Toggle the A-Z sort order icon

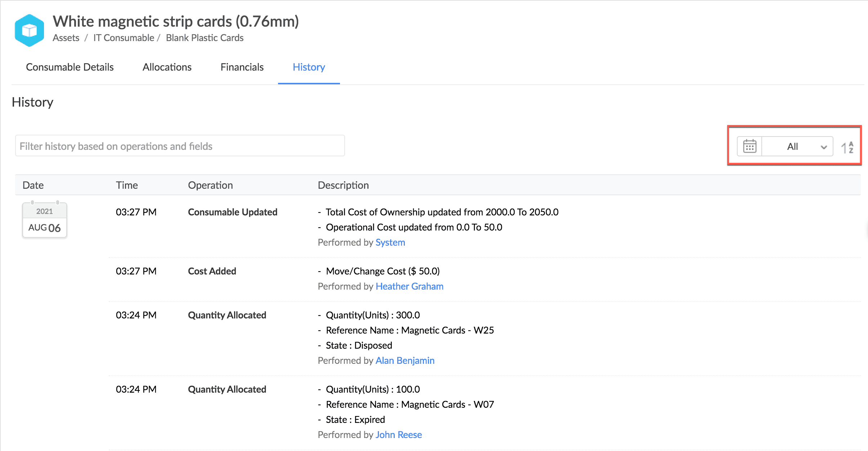(x=847, y=147)
